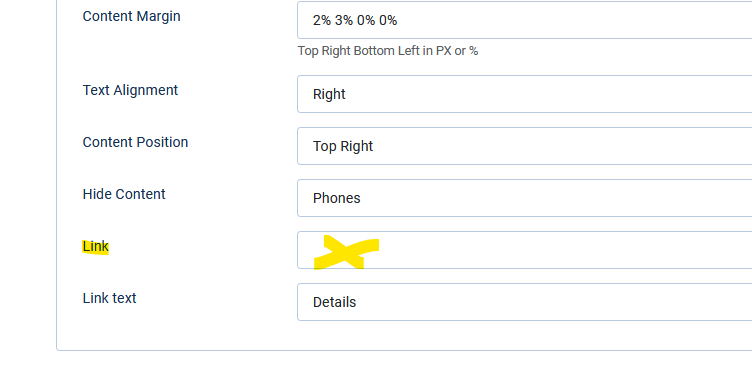Viewport: 752px width, 367px height.
Task: Click the Link text input field
Action: tap(525, 302)
